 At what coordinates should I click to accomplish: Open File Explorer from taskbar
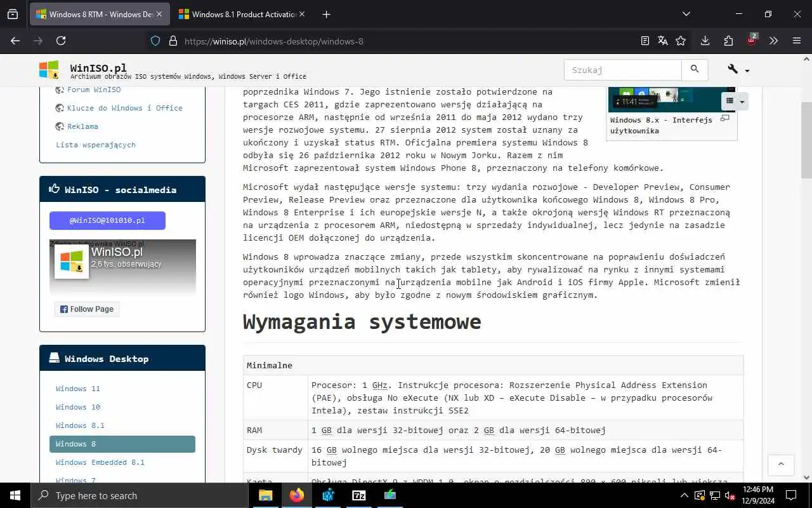(x=266, y=495)
